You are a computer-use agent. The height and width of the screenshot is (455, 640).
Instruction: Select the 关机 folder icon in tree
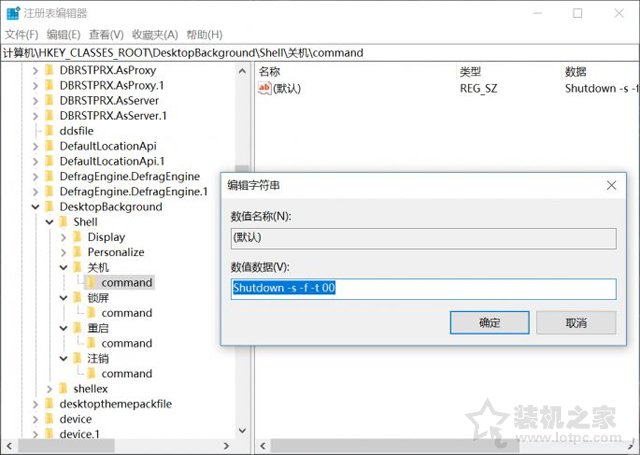[x=78, y=267]
